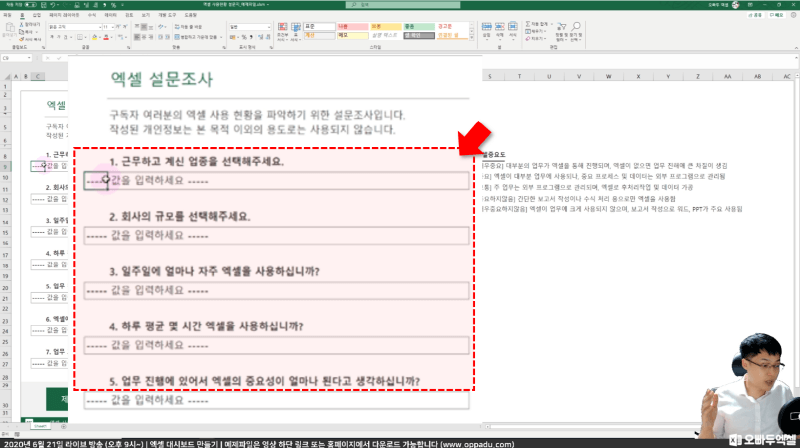Click the new sheet plus icon beside Sheet1
The width and height of the screenshot is (800, 448).
click(63, 427)
